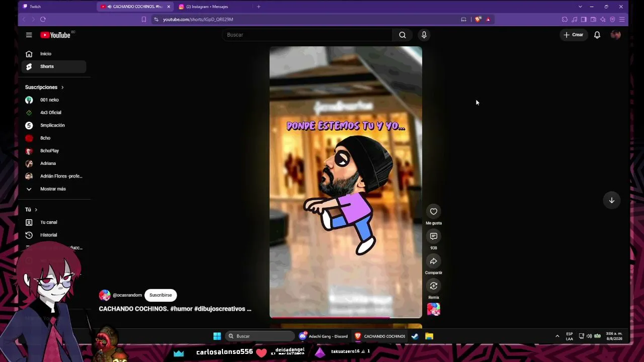Expand Mostrar más subscriptions
The height and width of the screenshot is (362, 644).
[54, 189]
